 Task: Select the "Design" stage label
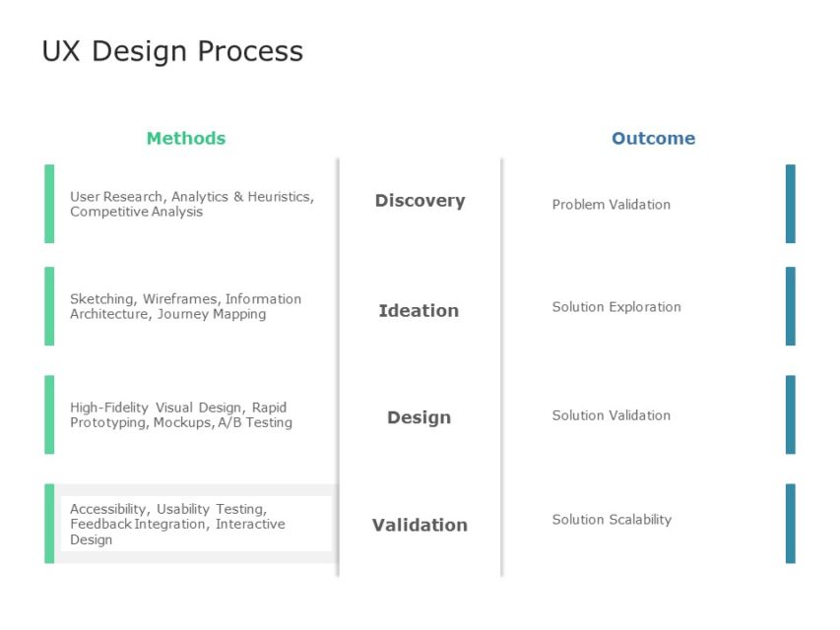pos(419,417)
